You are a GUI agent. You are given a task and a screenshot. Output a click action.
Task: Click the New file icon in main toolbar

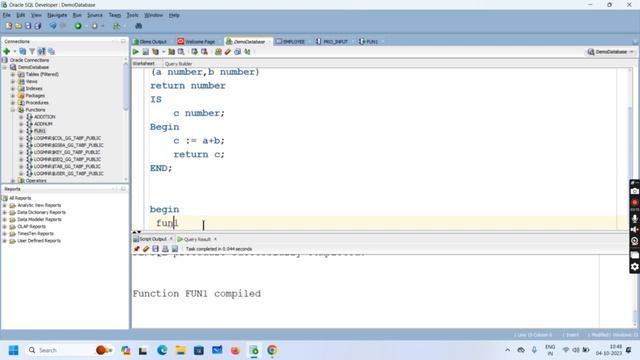(x=9, y=26)
